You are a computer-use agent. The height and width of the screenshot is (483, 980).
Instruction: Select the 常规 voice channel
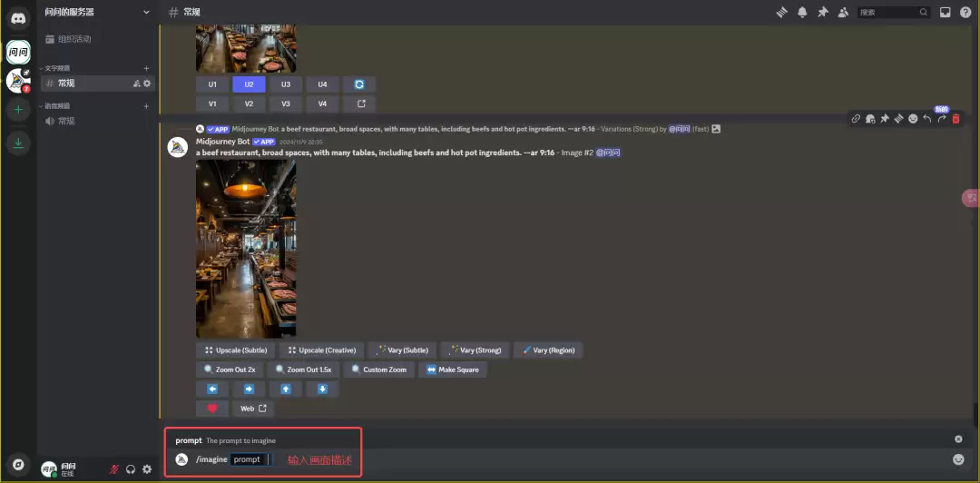tap(66, 121)
